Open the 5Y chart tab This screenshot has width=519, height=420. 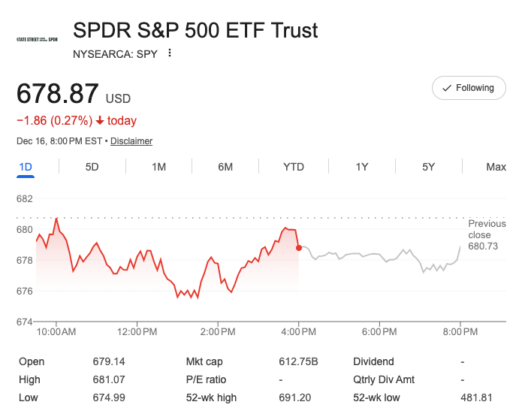tap(428, 167)
